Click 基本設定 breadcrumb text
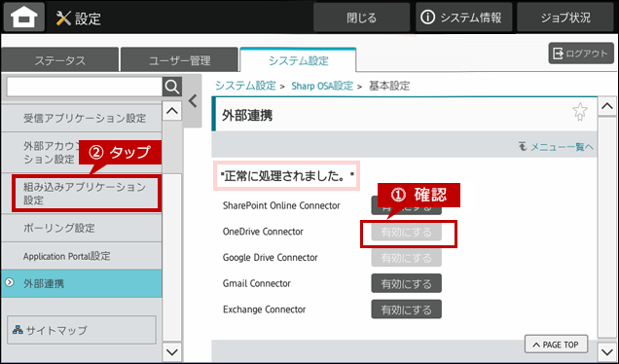Screen dimensions: 619x364 (389, 86)
